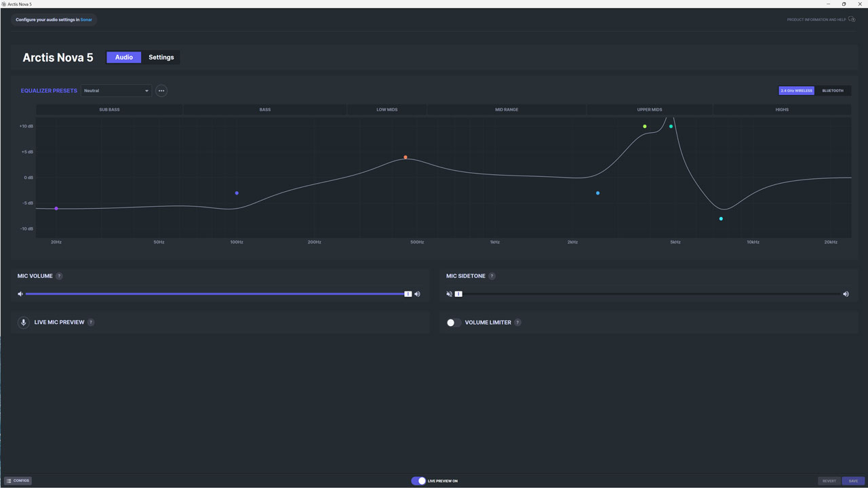This screenshot has width=868, height=488.
Task: Click the mic volume loud speaker icon
Action: point(417,294)
